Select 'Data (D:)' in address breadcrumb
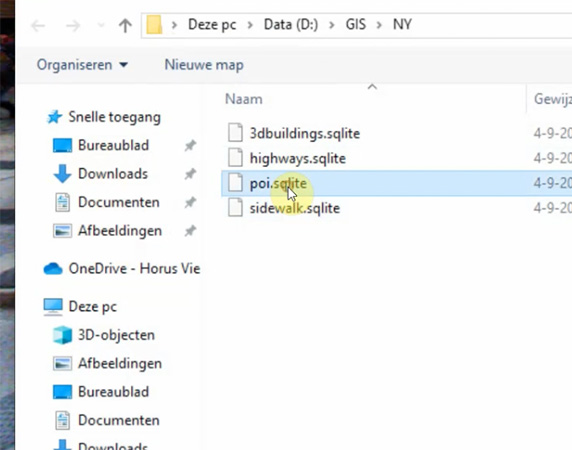 pyautogui.click(x=291, y=25)
